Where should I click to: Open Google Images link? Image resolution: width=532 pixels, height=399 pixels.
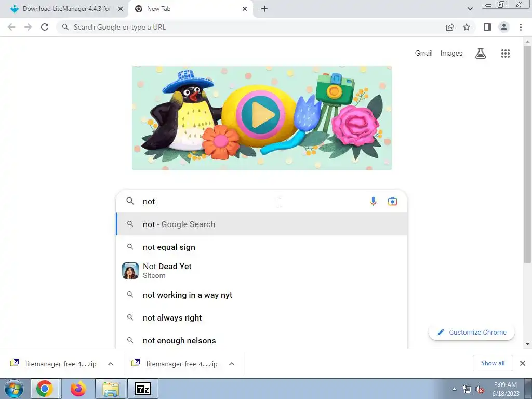pyautogui.click(x=451, y=54)
